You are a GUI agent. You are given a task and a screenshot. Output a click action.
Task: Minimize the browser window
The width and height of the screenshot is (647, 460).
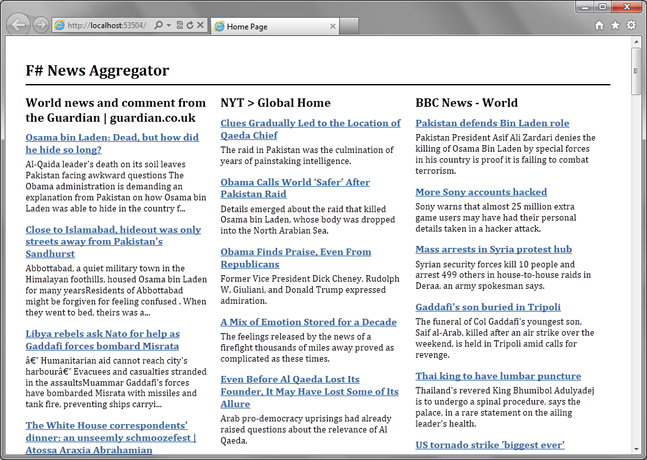tap(585, 7)
